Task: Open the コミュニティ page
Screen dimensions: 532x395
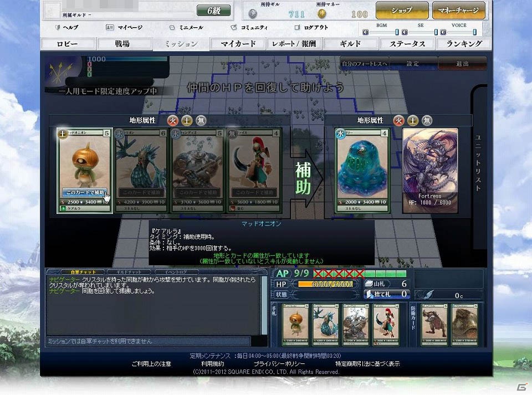Action: pos(254,28)
